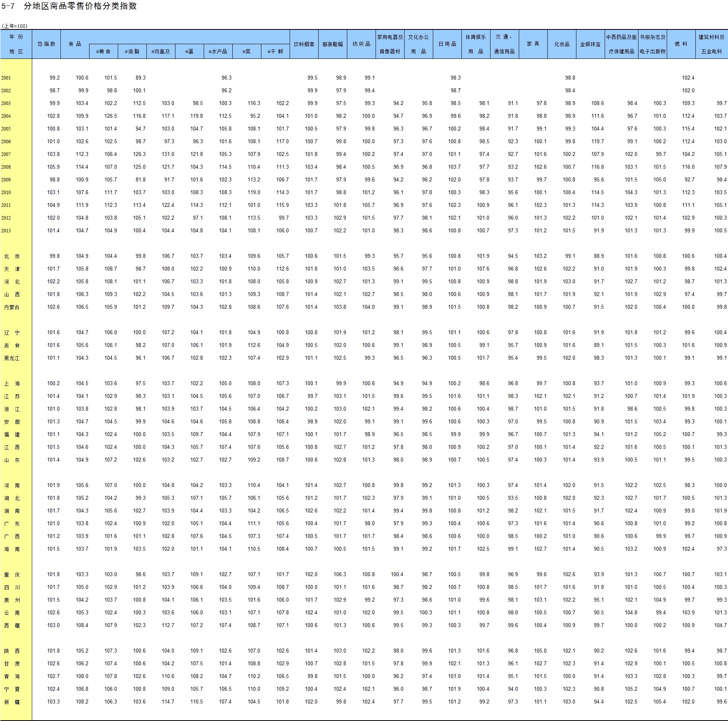Click the 中西药品及医疗保健用品 column header
Image resolution: width=728 pixels, height=721 pixels.
pos(621,44)
